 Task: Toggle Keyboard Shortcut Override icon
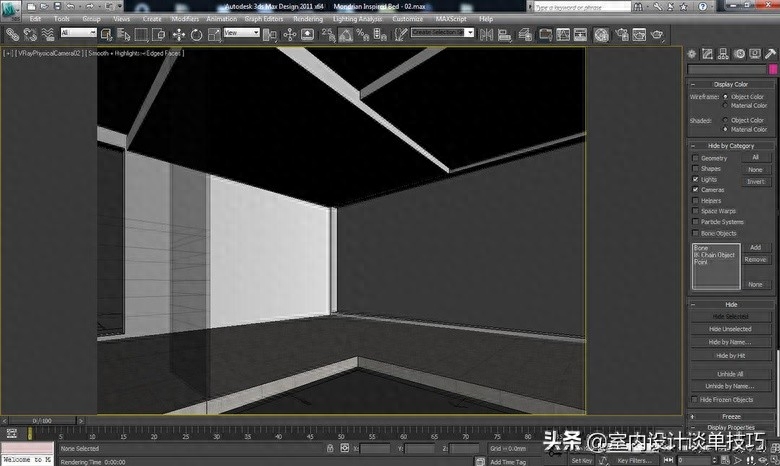pos(307,35)
